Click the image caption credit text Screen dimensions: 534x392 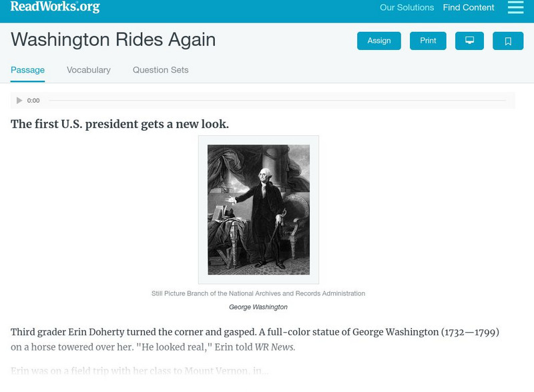[x=259, y=291]
